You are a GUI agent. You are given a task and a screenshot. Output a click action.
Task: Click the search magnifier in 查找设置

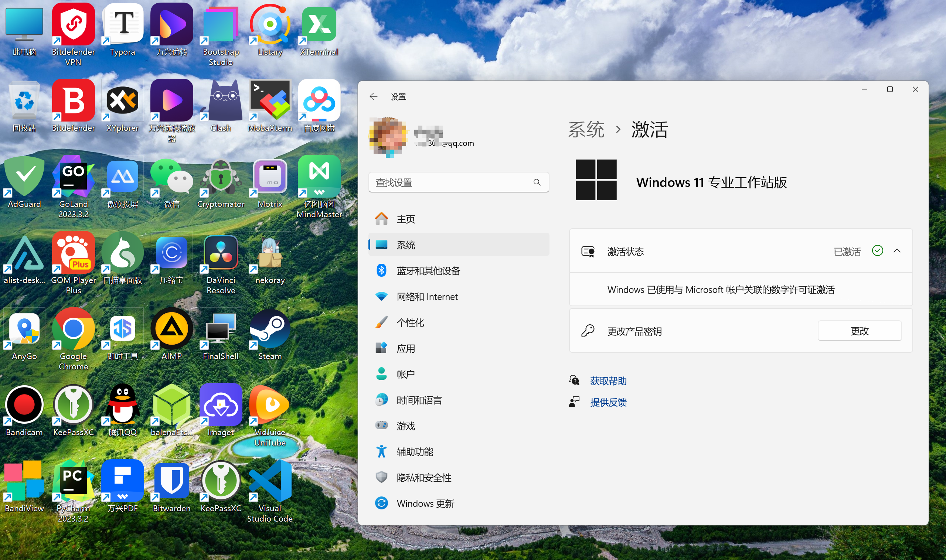click(x=537, y=182)
